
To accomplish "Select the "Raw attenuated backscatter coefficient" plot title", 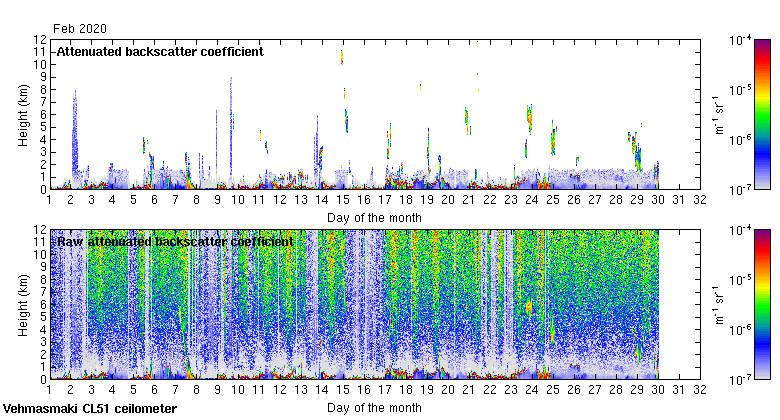I will (175, 242).
